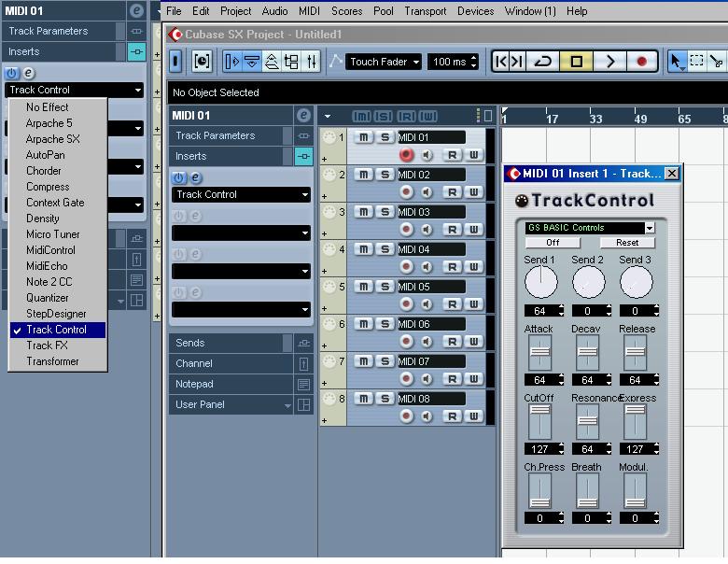Image resolution: width=728 pixels, height=564 pixels.
Task: Open Track Control dropdown in left inspector panel
Action: pyautogui.click(x=75, y=90)
